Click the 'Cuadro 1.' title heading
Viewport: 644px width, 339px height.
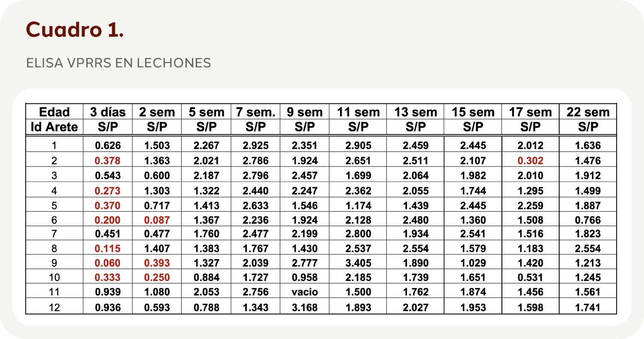point(75,29)
